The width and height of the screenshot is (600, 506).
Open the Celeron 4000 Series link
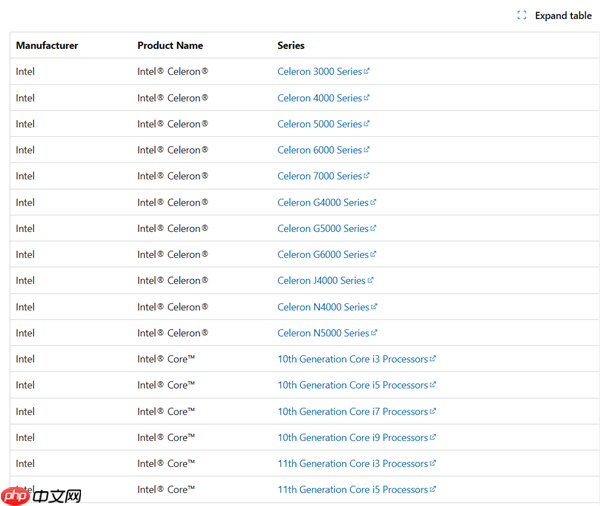(x=319, y=98)
